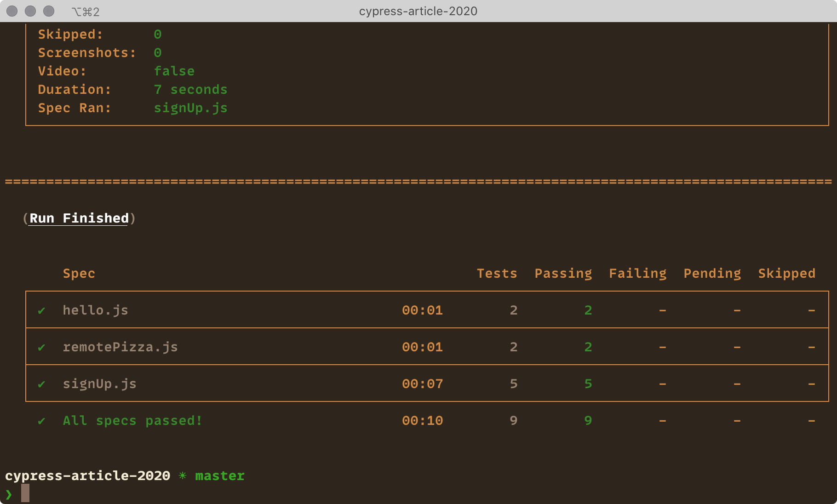Click the Tests column header
The height and width of the screenshot is (504, 837).
[x=497, y=273]
